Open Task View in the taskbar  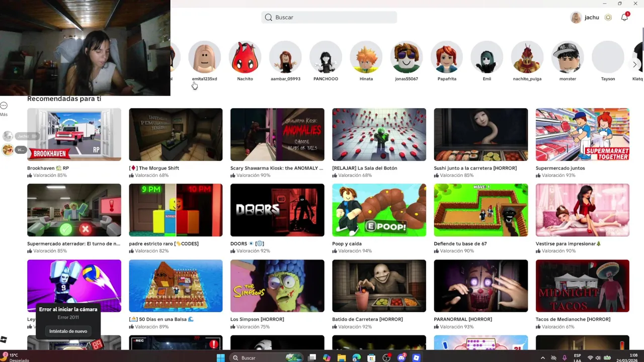(312, 358)
